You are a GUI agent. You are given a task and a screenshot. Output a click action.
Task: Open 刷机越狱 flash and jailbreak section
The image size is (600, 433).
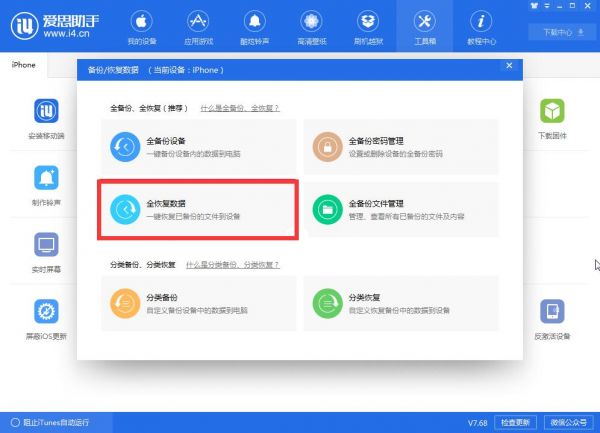coord(368,27)
